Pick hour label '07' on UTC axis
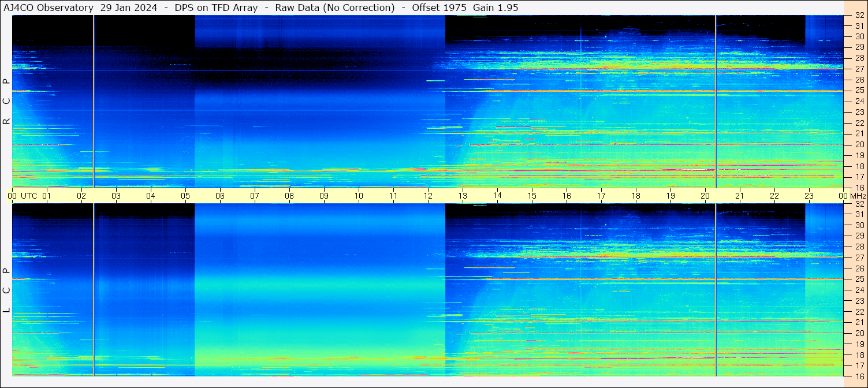The height and width of the screenshot is (388, 868). [255, 196]
